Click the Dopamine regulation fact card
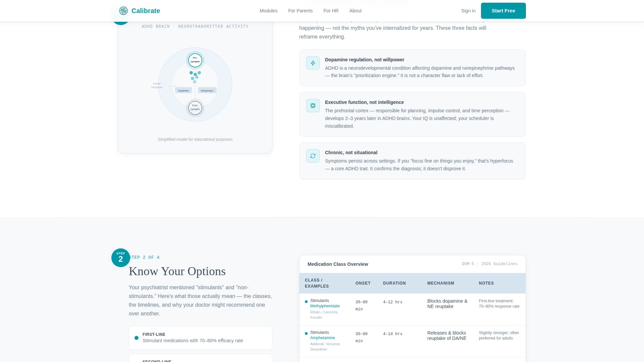This screenshot has height=362, width=644. tap(413, 68)
